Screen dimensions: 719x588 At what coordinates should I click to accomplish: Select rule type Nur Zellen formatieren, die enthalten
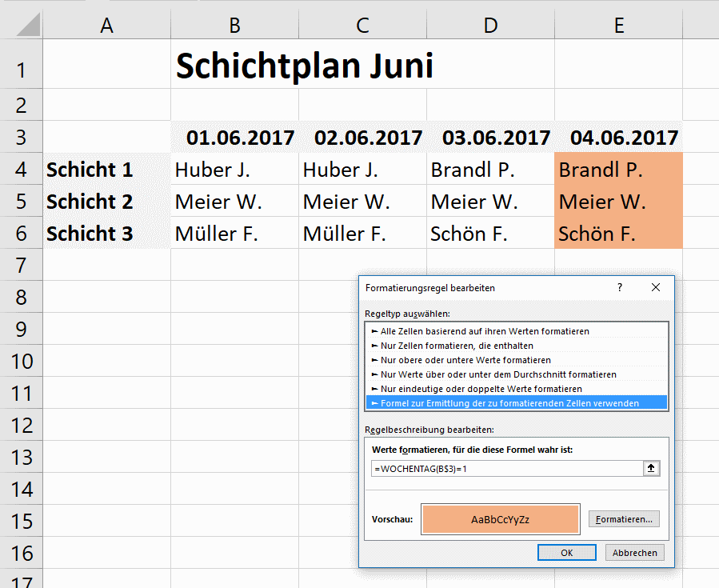(517, 346)
